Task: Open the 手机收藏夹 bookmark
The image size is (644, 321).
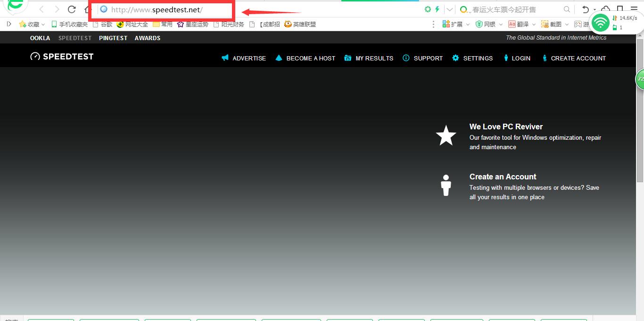Action: tap(69, 24)
